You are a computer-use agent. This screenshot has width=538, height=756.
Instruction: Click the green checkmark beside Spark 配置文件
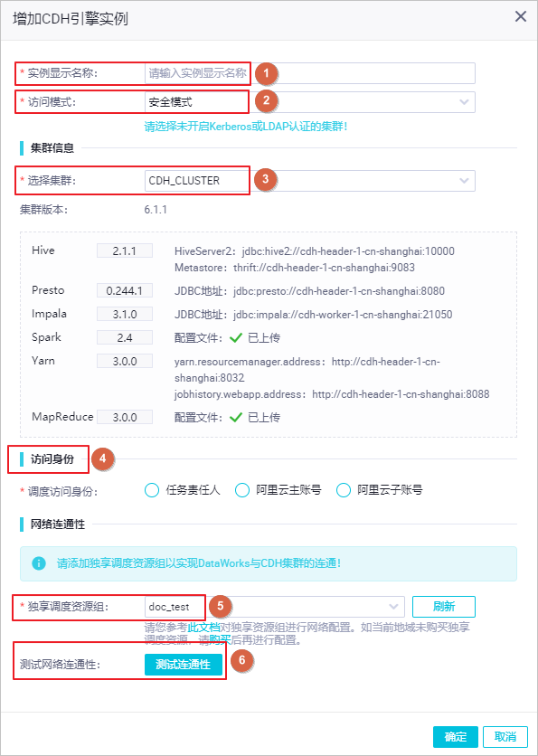pyautogui.click(x=235, y=338)
